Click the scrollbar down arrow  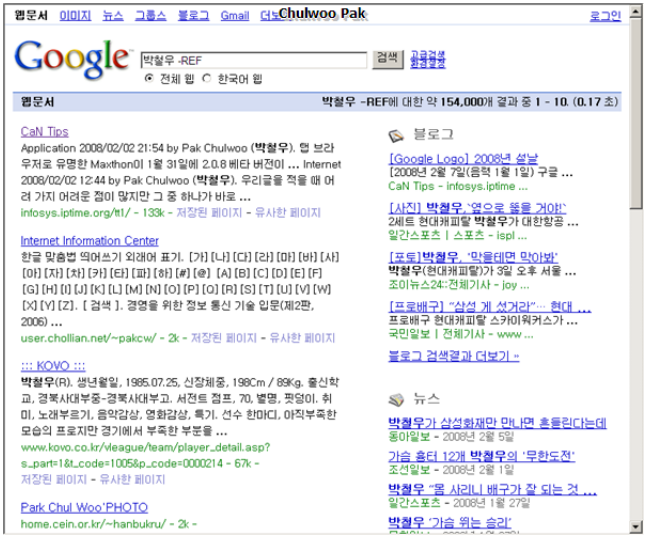[636, 526]
